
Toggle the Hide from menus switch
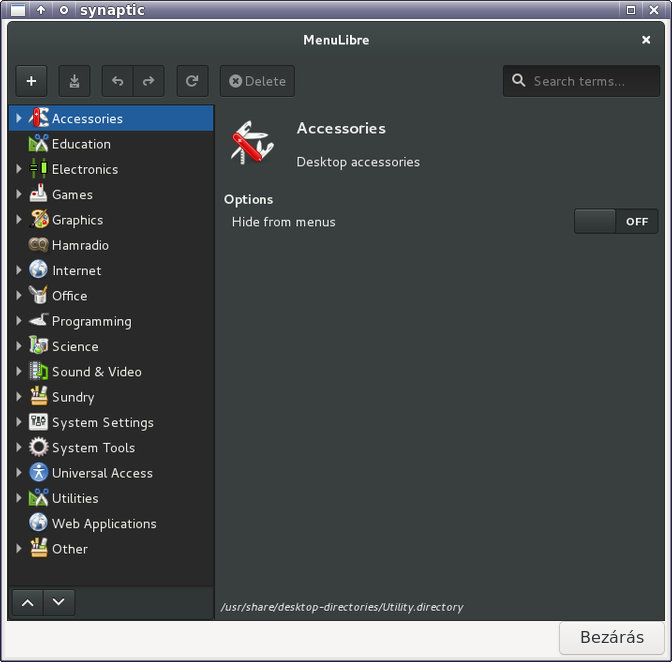click(x=616, y=222)
